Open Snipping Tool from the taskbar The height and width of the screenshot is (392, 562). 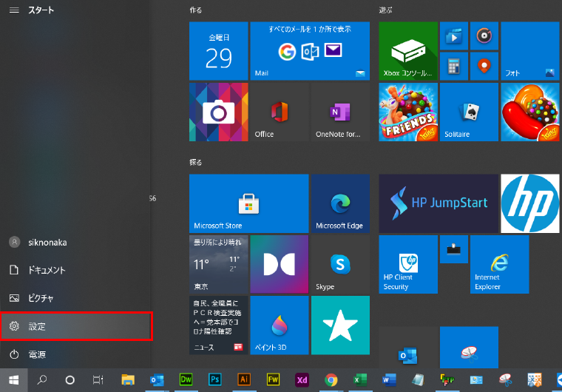point(505,380)
